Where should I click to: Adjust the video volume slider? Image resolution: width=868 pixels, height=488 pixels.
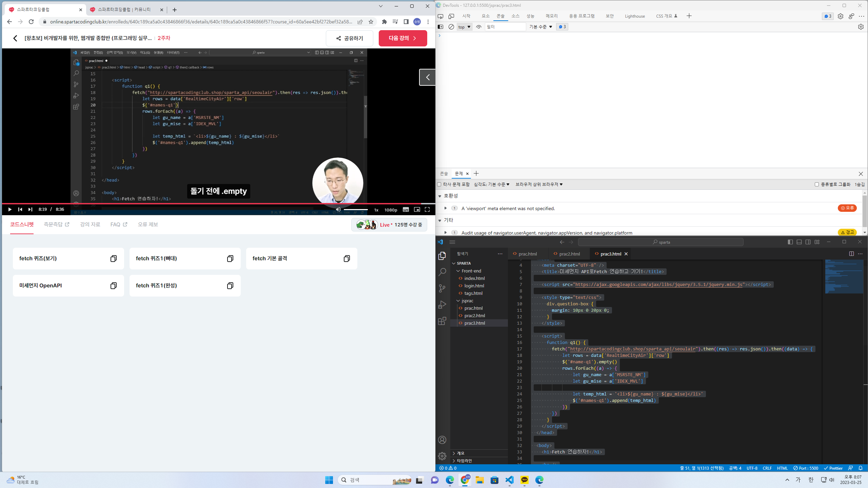pyautogui.click(x=355, y=209)
